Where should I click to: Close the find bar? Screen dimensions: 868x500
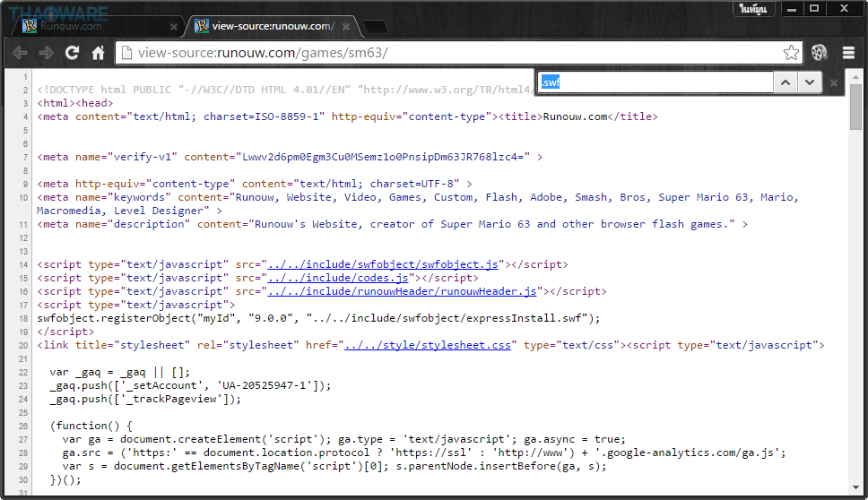[834, 83]
